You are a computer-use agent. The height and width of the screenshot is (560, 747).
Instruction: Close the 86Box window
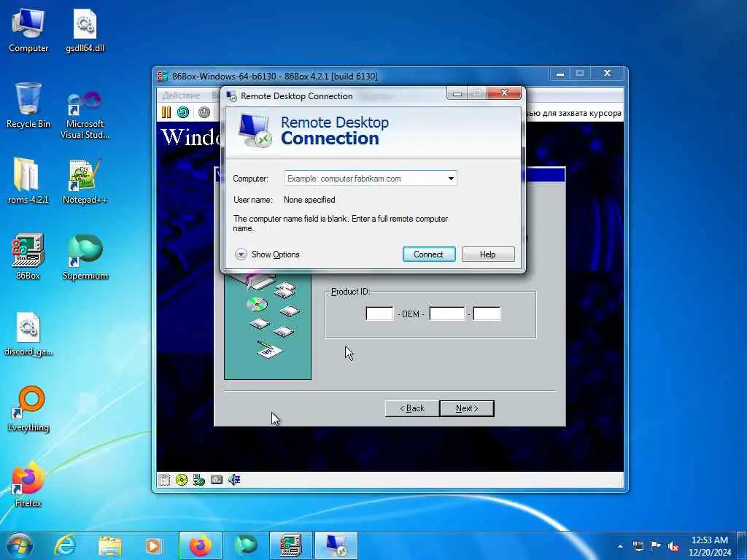coord(608,74)
